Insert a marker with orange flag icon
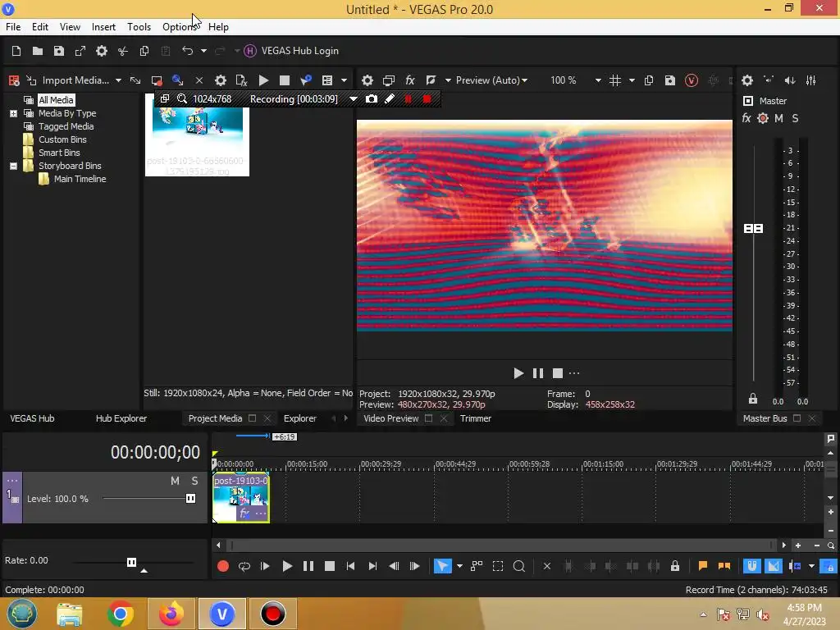This screenshot has width=840, height=630. [x=703, y=566]
